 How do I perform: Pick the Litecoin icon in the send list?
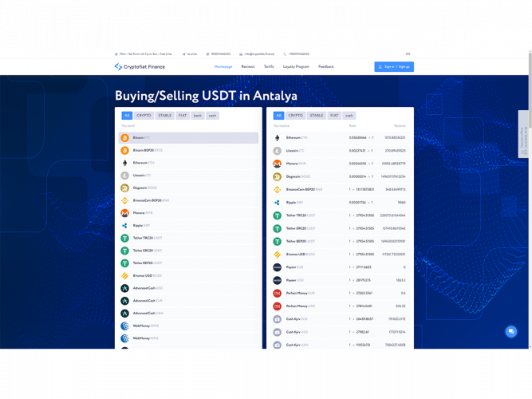125,176
